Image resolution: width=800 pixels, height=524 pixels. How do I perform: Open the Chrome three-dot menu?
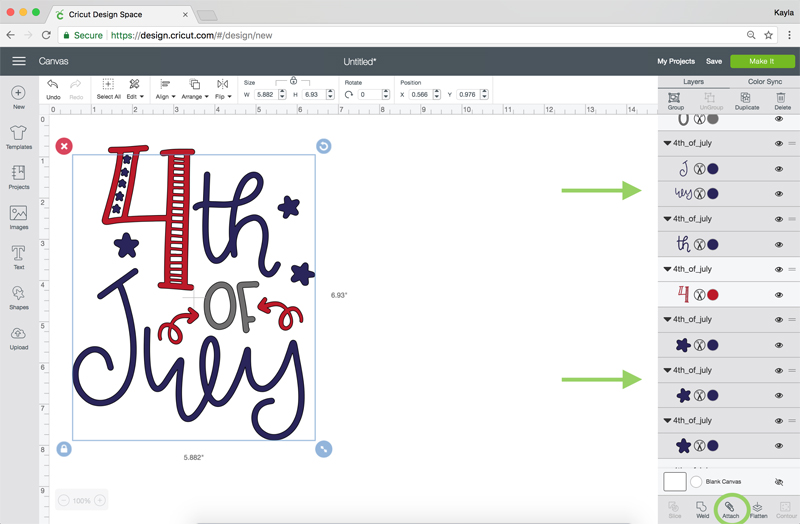[789, 35]
